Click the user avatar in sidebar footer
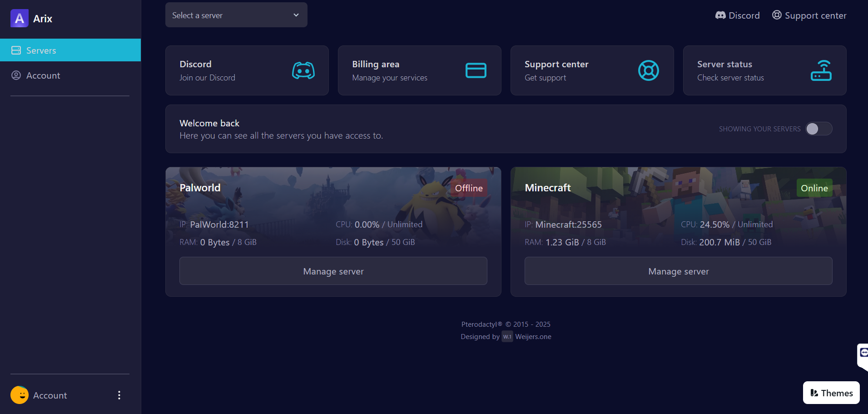Screen dimensions: 868x414 pos(20,395)
